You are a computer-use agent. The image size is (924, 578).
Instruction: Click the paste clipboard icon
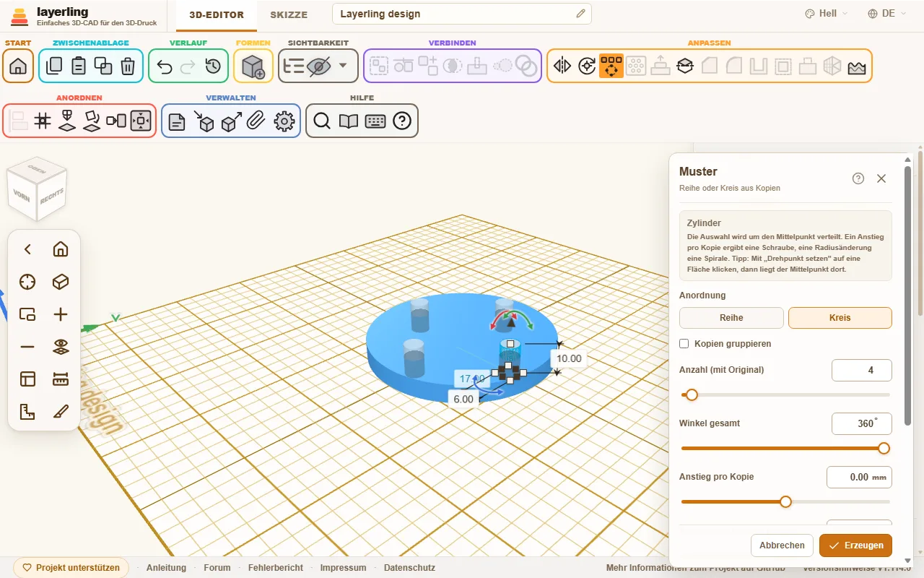[79, 66]
